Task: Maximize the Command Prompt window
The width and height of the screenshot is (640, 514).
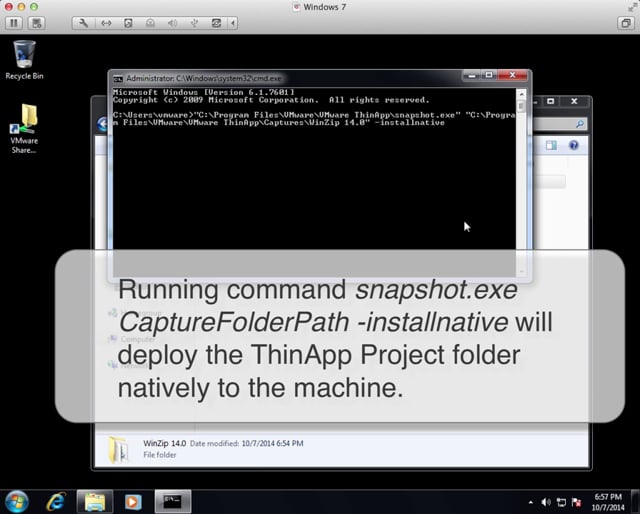Action: click(x=489, y=76)
